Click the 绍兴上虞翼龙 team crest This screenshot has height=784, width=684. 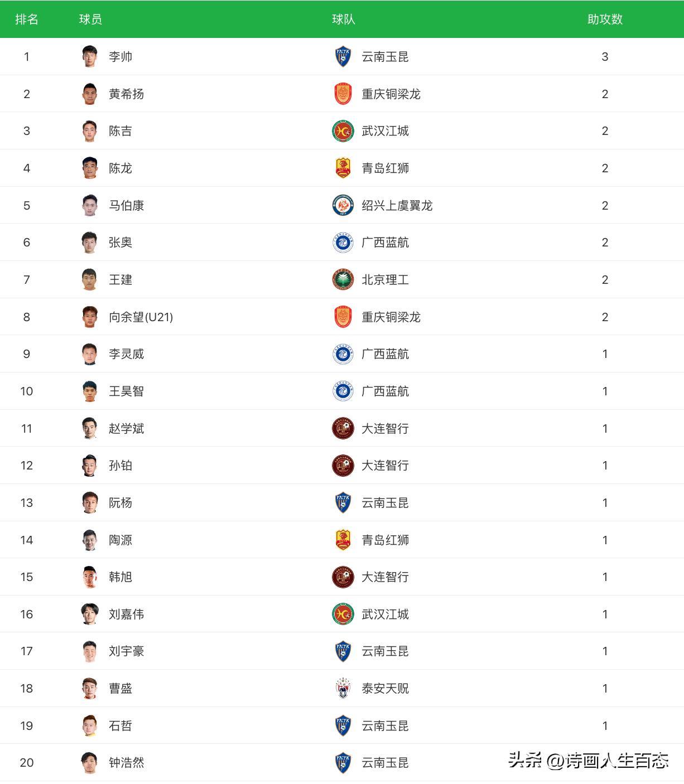pos(343,205)
